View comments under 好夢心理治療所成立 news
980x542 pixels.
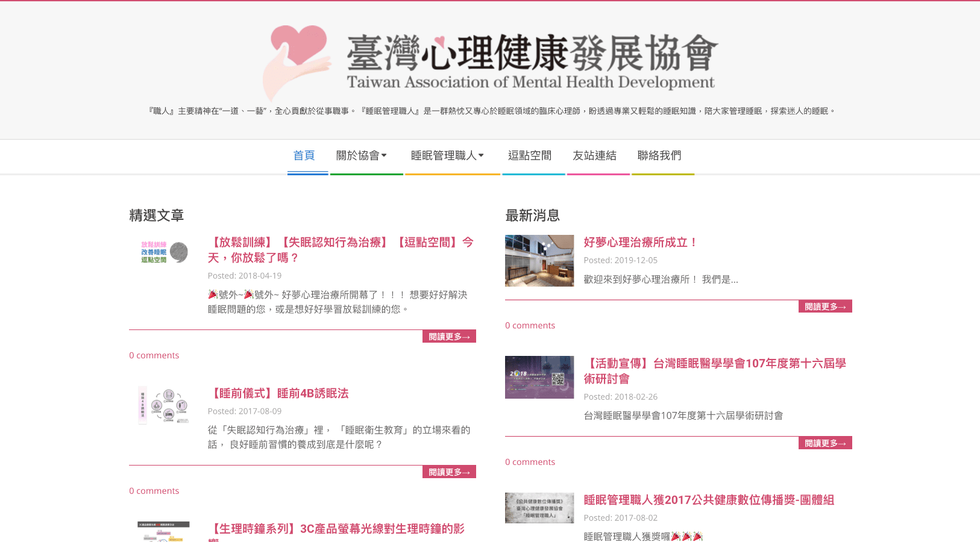[x=530, y=325]
